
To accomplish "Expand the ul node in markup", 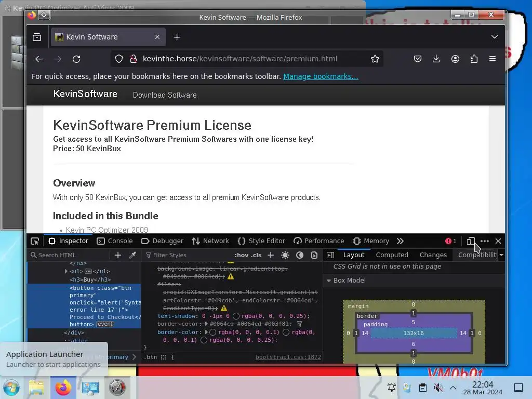I will pos(66,271).
